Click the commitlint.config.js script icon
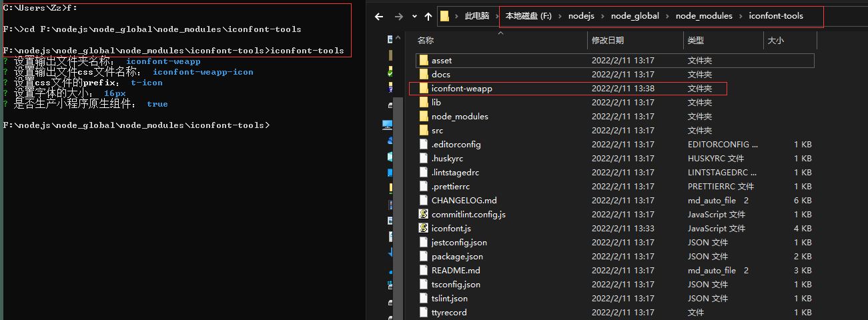The image size is (868, 320). click(424, 215)
